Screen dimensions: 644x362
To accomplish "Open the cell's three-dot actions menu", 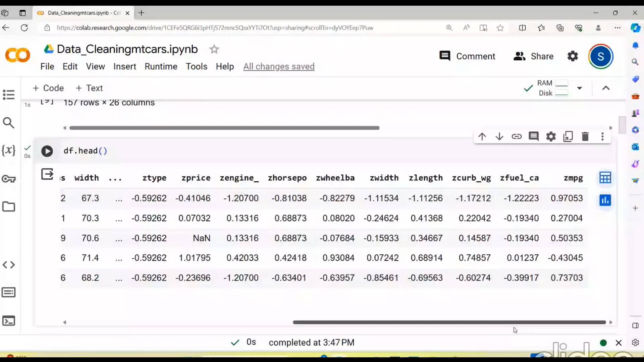I will pos(603,136).
